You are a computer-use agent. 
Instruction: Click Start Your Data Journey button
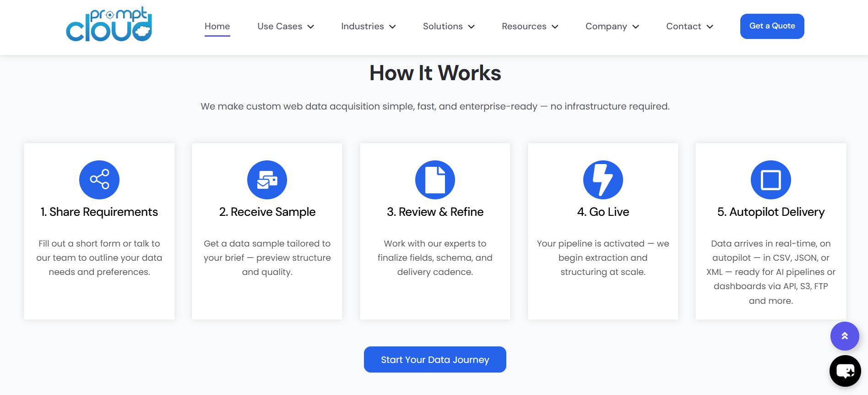[435, 360]
